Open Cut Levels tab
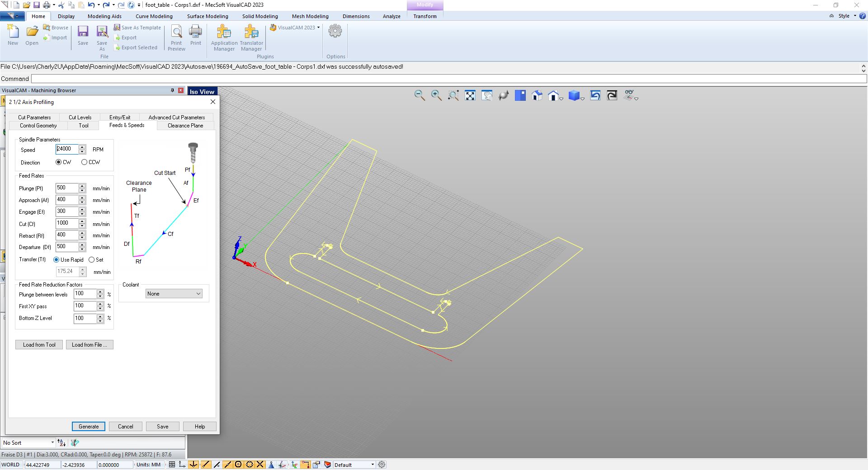868x470 pixels. point(80,117)
